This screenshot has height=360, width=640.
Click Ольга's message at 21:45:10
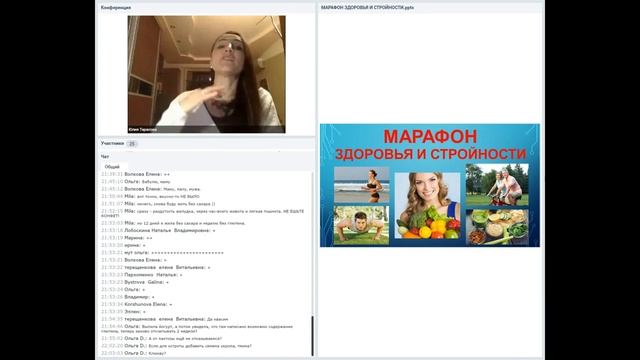(136, 182)
